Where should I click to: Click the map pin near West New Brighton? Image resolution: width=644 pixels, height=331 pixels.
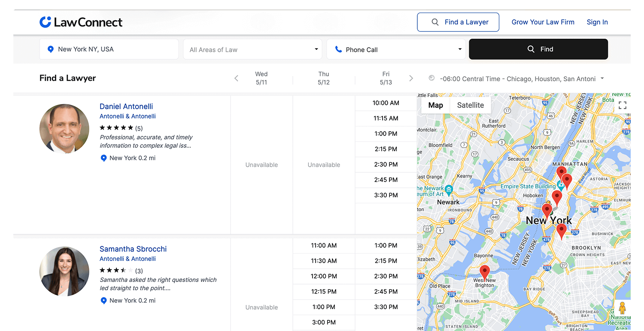pyautogui.click(x=485, y=272)
